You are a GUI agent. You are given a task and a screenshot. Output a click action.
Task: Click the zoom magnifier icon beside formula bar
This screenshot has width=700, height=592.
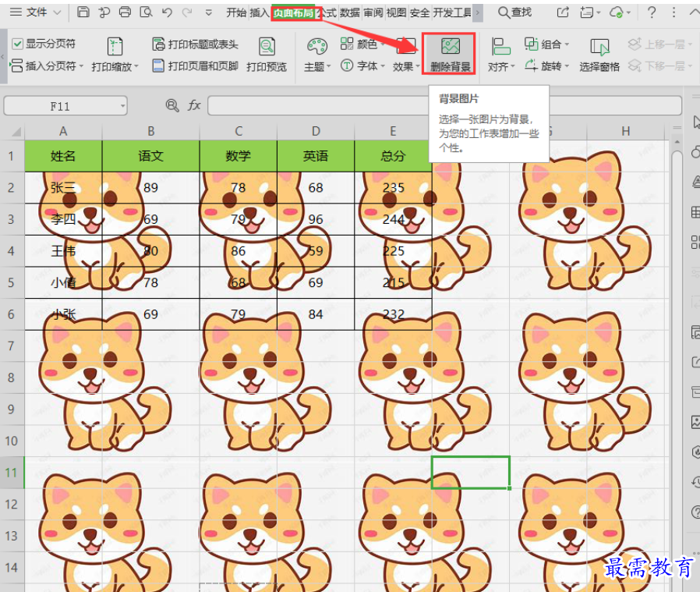coord(172,105)
